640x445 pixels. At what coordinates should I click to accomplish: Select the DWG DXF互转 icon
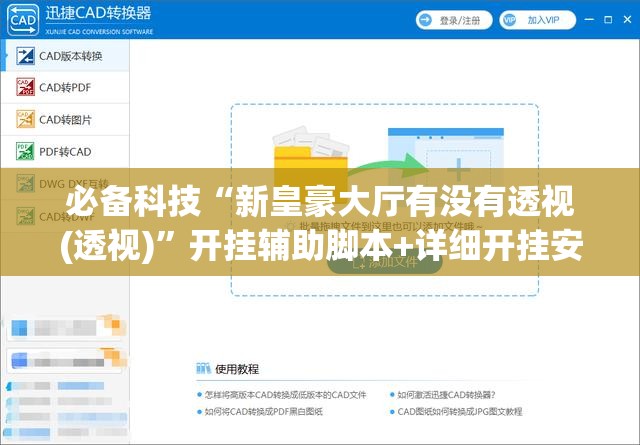[25, 183]
